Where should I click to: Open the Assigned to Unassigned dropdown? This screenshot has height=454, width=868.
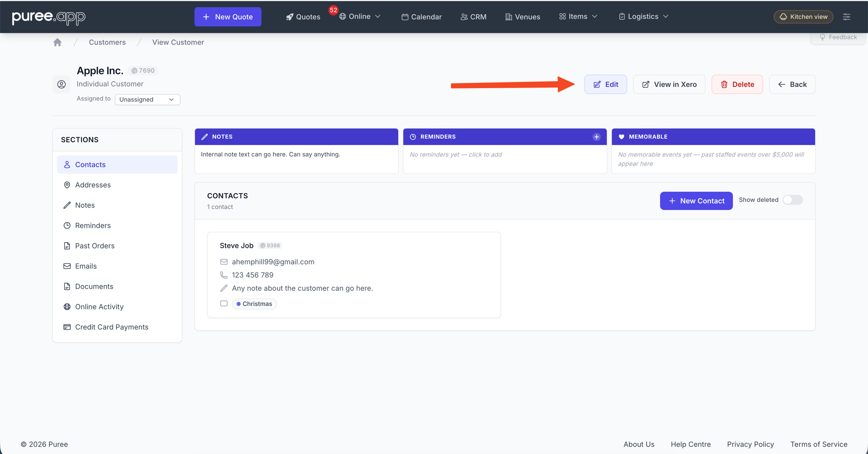147,99
